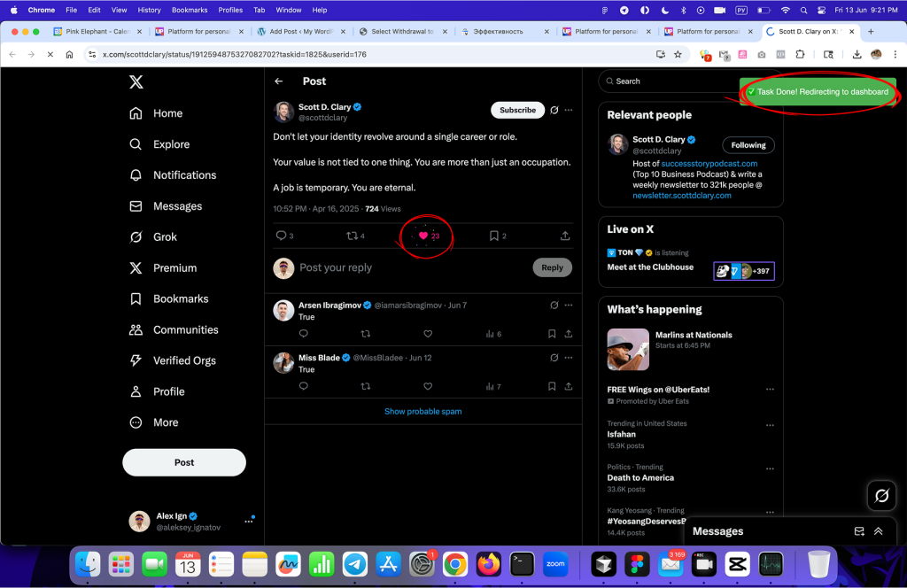Open Profile in the sidebar
This screenshot has width=907, height=588.
click(157, 392)
